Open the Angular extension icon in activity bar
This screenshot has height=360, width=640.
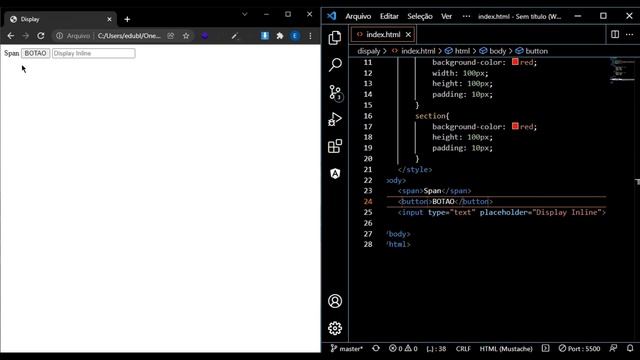335,173
